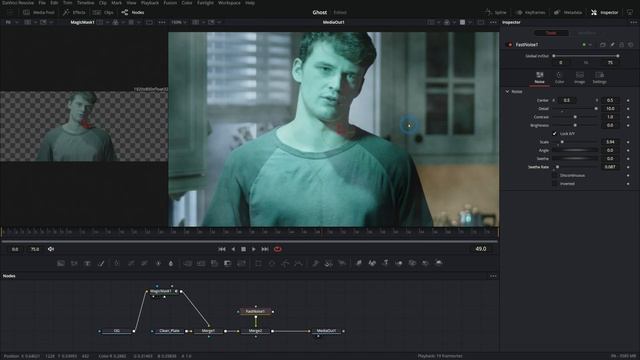Add a pRender particle node
The width and height of the screenshot is (640, 360).
[342, 263]
